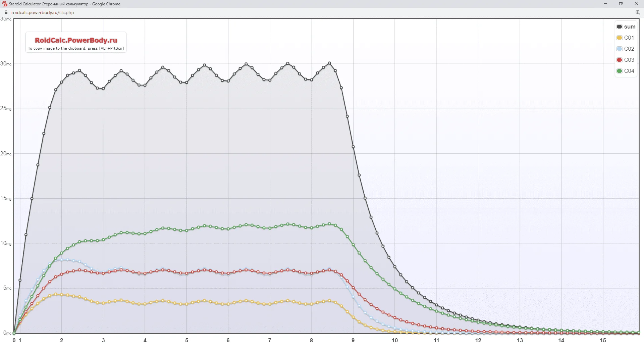Click x-axis label 13
The height and width of the screenshot is (349, 644).
point(520,340)
